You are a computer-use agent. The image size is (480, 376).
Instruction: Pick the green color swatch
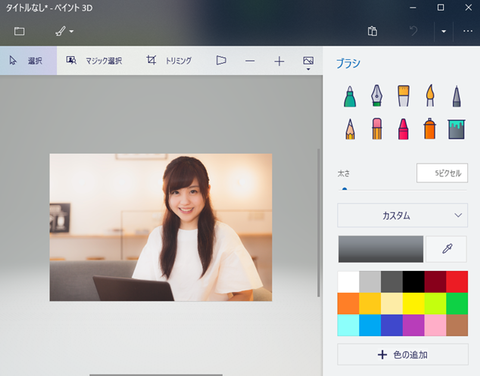pos(457,304)
